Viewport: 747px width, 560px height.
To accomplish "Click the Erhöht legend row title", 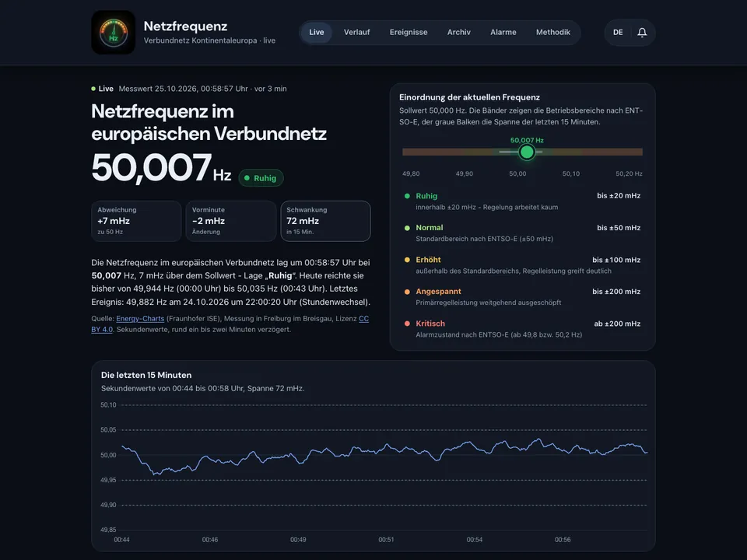I will tap(428, 260).
